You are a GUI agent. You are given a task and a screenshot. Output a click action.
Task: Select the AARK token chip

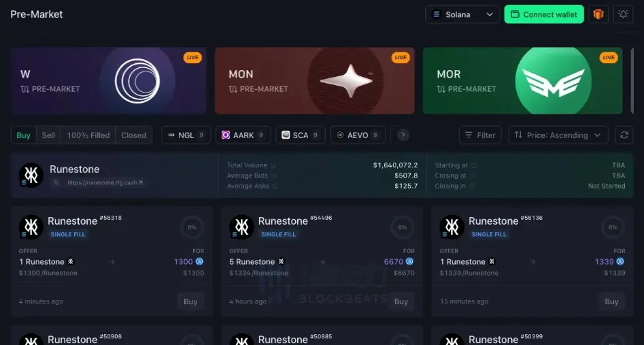(x=243, y=135)
